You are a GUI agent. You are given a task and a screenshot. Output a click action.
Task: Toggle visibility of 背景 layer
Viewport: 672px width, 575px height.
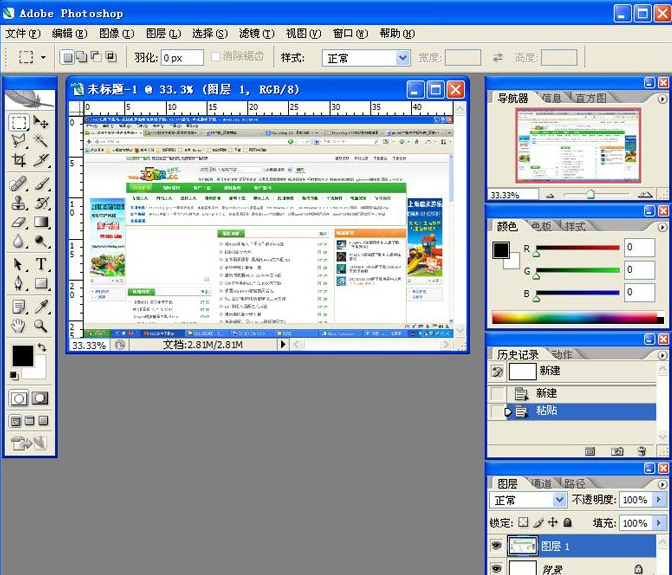(496, 569)
